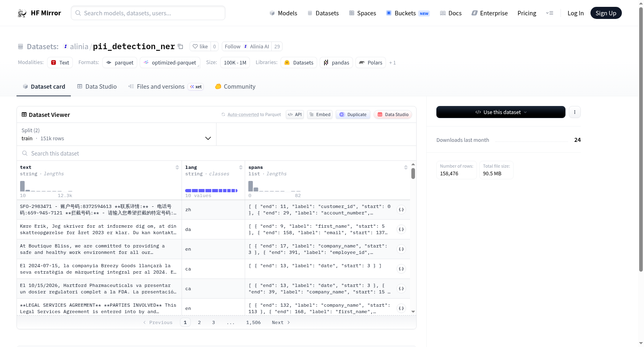644x347 pixels.
Task: Click the 100K - 1M size tag
Action: point(235,62)
